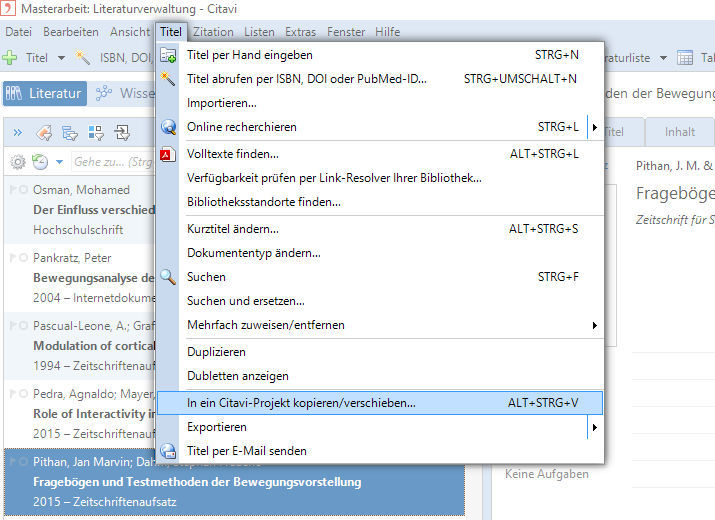Click the globe icon beside Online recherchieren
The height and width of the screenshot is (520, 715).
168,127
